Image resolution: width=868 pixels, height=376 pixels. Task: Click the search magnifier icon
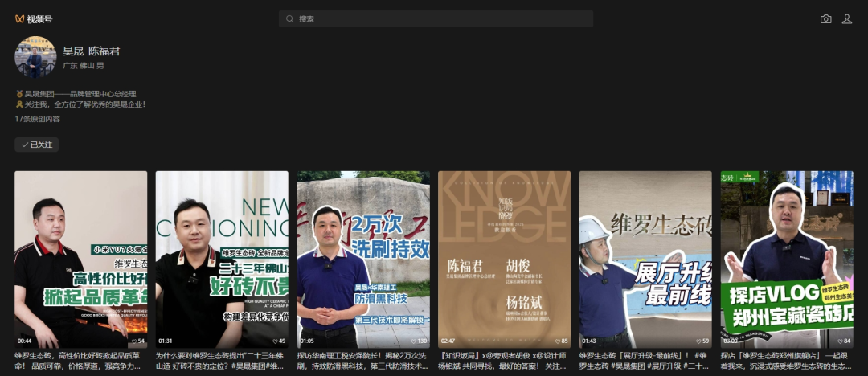click(x=289, y=18)
